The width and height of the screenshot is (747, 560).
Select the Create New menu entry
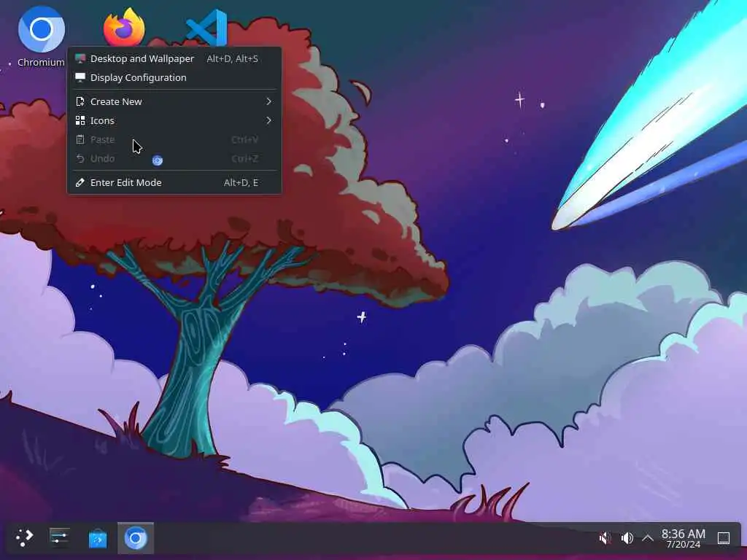point(174,101)
